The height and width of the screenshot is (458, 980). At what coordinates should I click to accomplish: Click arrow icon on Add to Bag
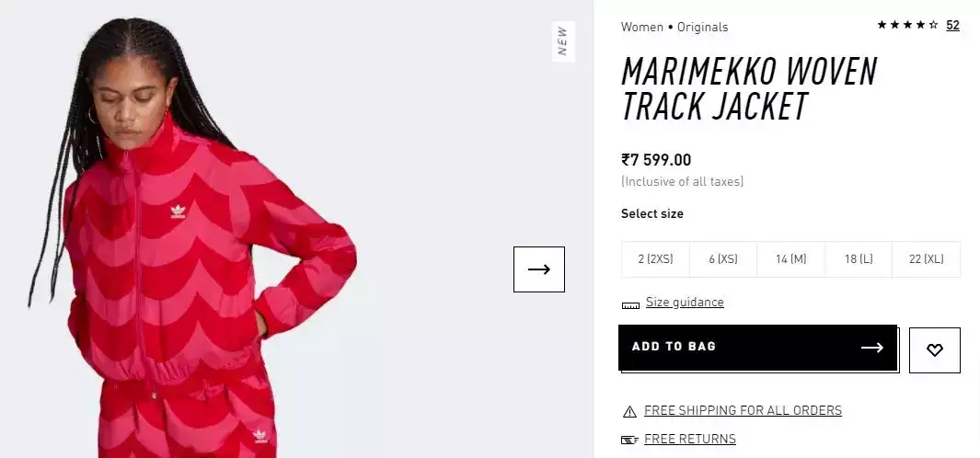pos(871,348)
